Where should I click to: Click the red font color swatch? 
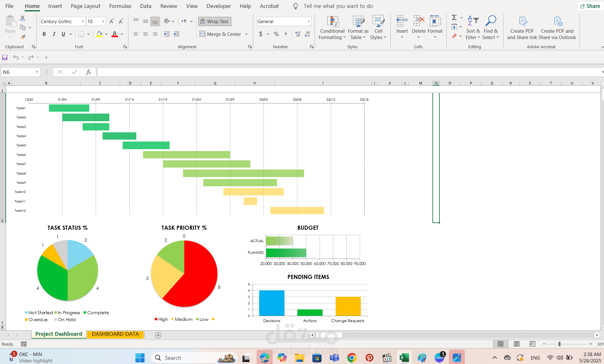(x=115, y=34)
